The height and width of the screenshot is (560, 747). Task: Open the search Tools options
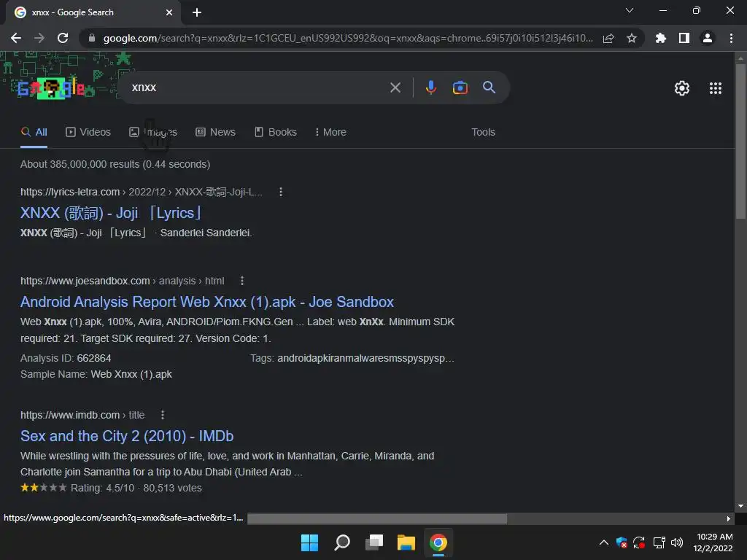(x=483, y=133)
